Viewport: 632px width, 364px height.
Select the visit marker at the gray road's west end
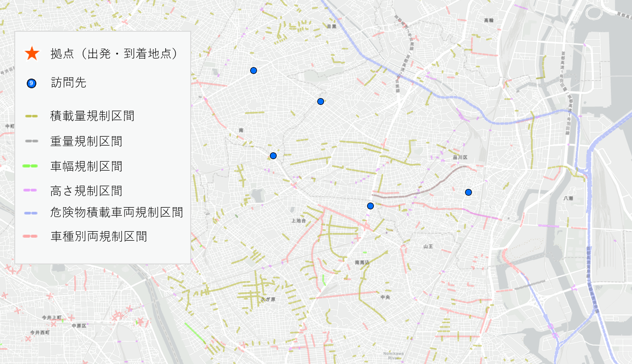pyautogui.click(x=370, y=206)
